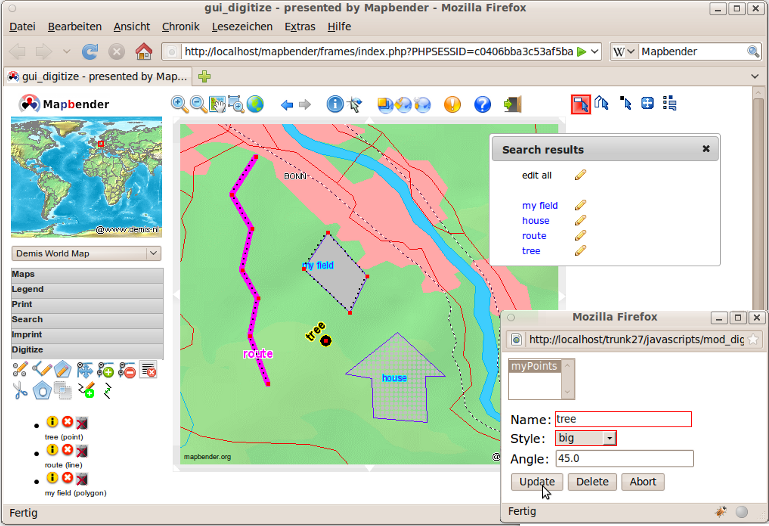Go to previous map view (blue left arrow)

click(x=287, y=104)
